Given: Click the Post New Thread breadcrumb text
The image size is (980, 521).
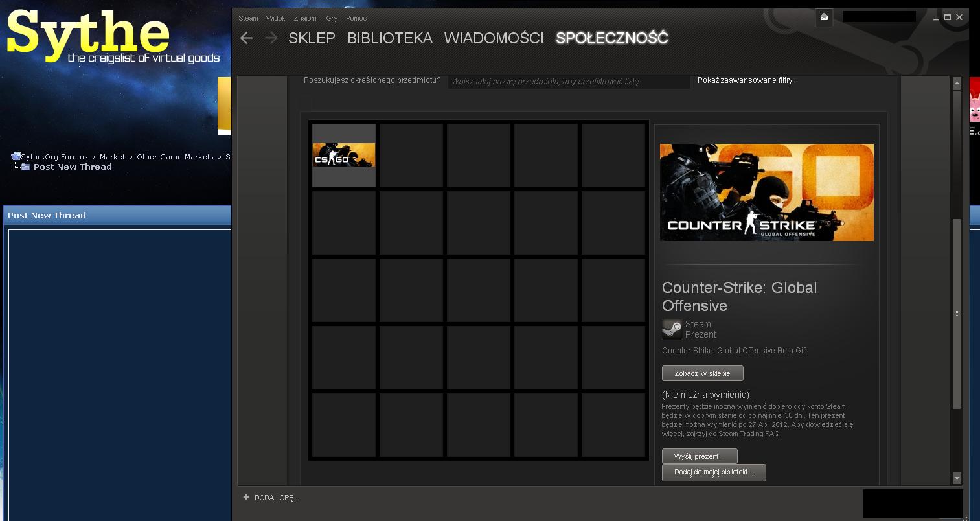Looking at the screenshot, I should tap(73, 167).
